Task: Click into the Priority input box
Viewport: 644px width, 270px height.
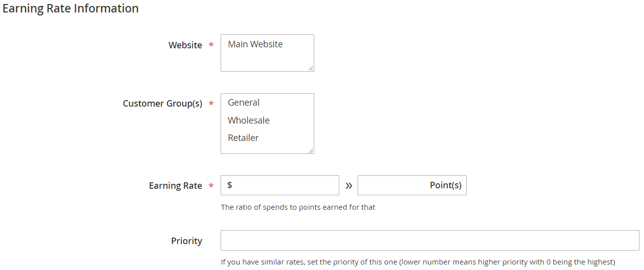Action: 430,240
